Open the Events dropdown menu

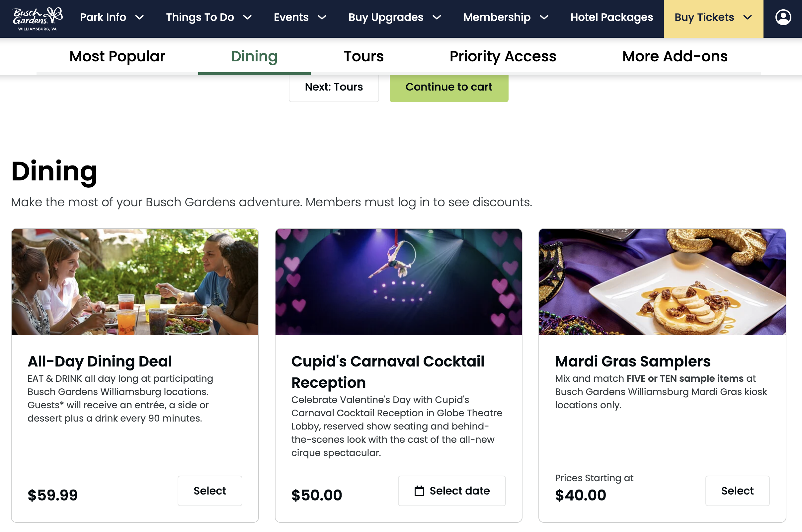click(x=299, y=17)
